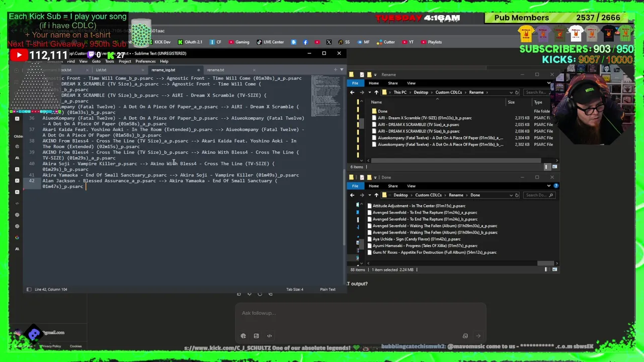Go back in the Rename Explorer window

pyautogui.click(x=352, y=93)
